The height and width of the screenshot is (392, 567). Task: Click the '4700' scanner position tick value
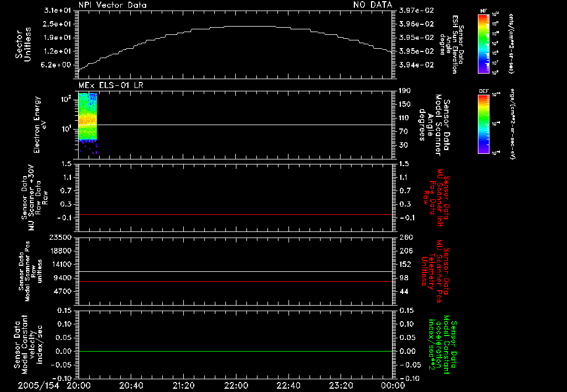tap(63, 292)
